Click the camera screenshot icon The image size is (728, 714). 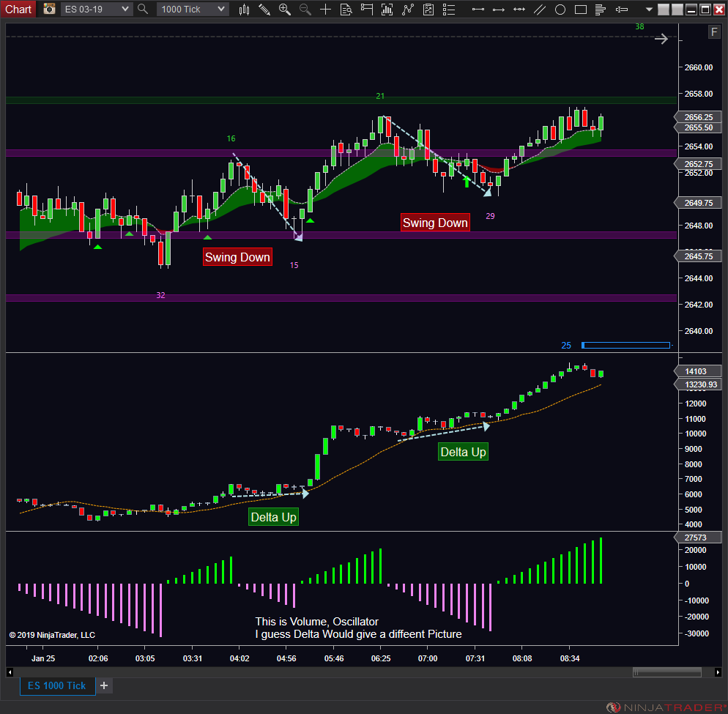(49, 9)
